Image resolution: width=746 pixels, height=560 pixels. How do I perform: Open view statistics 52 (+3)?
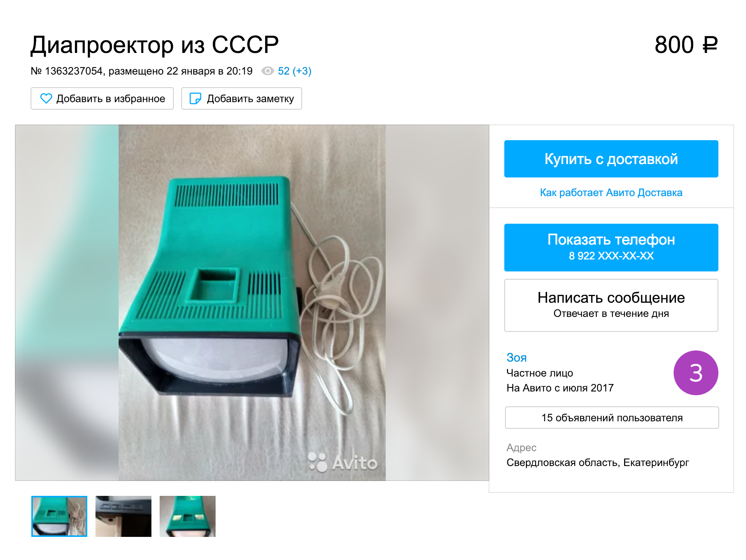[295, 71]
